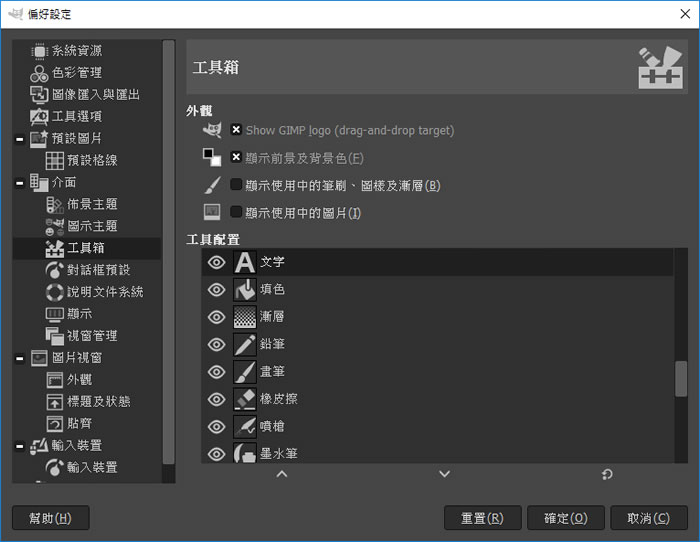Hide the 文字 tool via eye icon
700x542 pixels.
217,263
